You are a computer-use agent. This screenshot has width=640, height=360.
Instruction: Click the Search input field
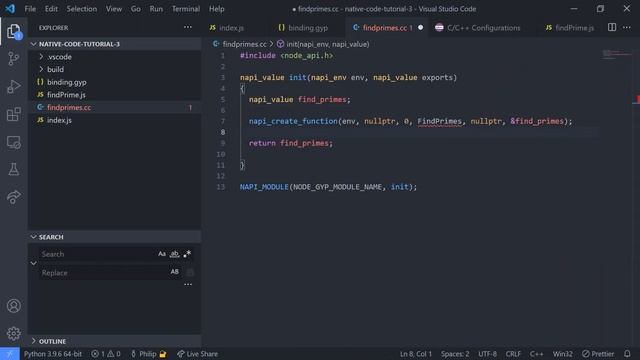coord(97,254)
